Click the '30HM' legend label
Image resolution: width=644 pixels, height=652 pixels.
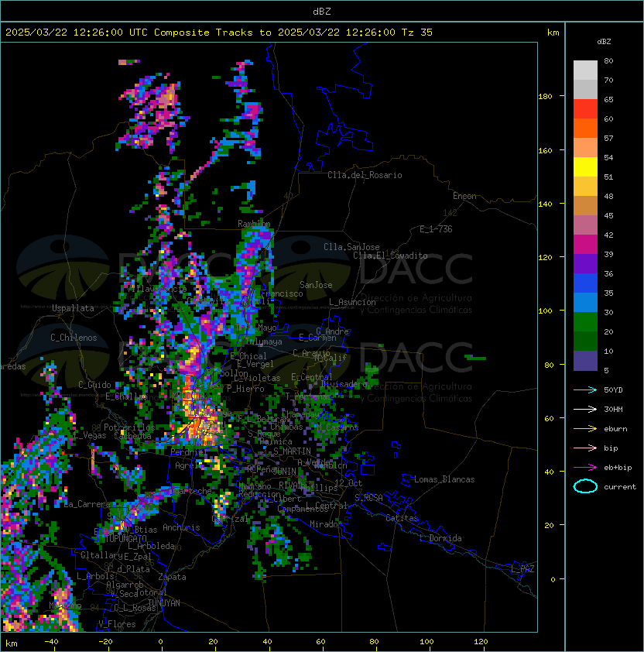click(x=613, y=409)
